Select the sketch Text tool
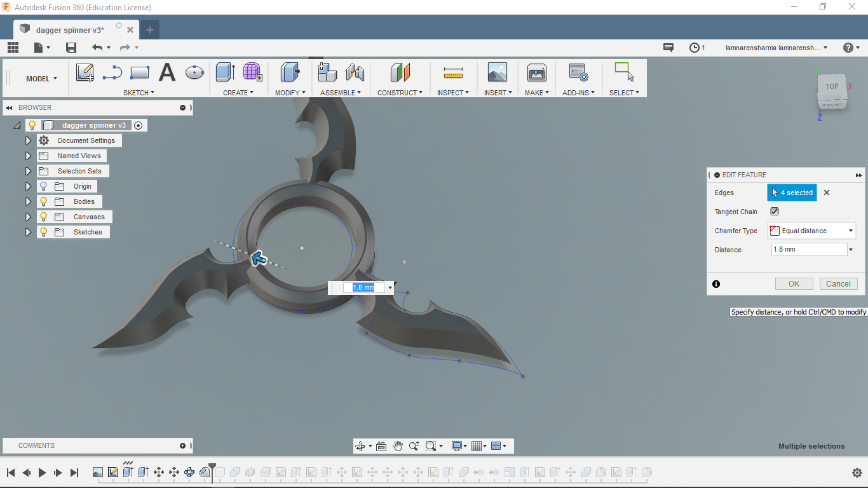The height and width of the screenshot is (488, 868). pyautogui.click(x=166, y=72)
